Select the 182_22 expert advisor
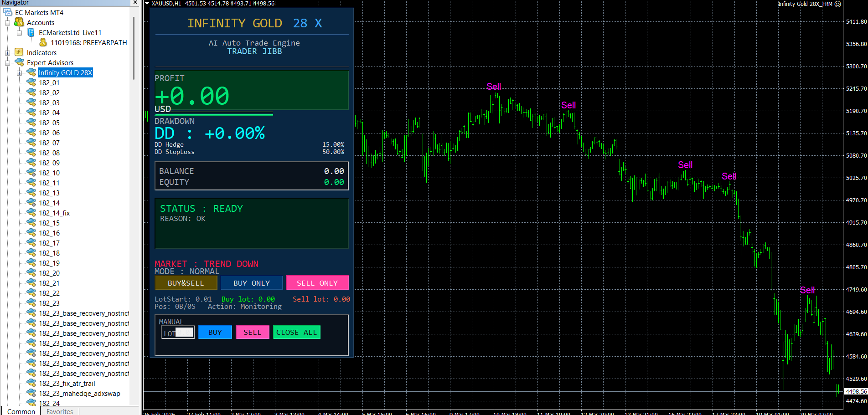 [49, 293]
